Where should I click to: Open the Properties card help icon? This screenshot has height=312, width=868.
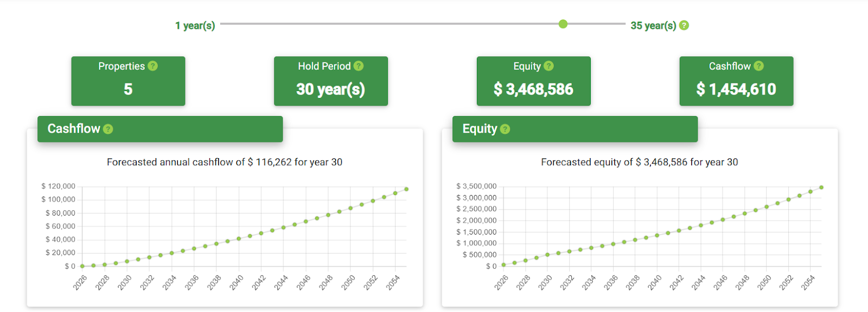pos(153,66)
